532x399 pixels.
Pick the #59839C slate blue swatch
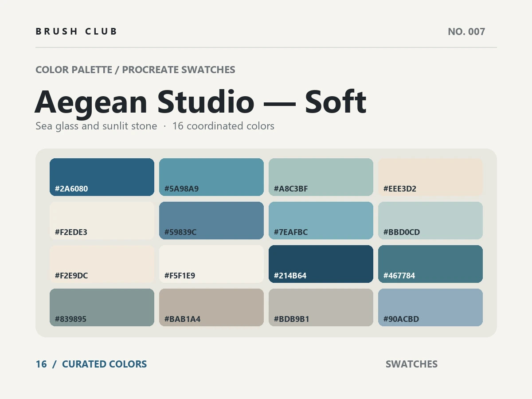click(211, 220)
